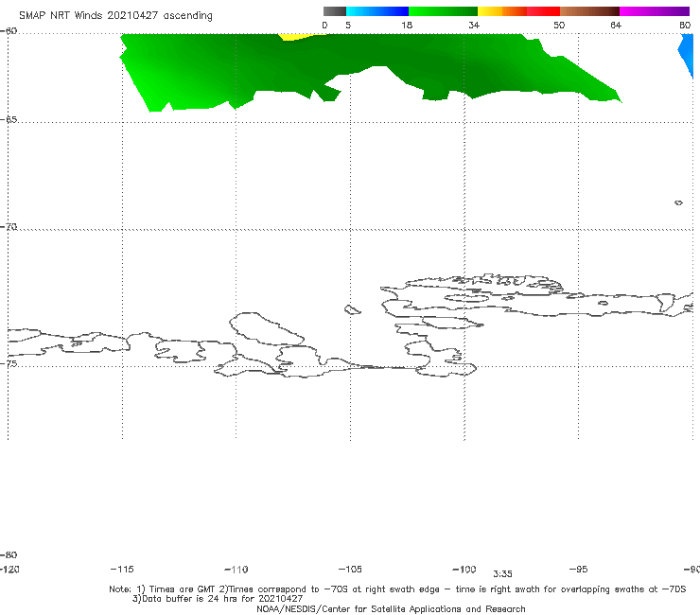The image size is (700, 615).
Task: Select the magenta-purple segment of the color bar
Action: (655, 11)
